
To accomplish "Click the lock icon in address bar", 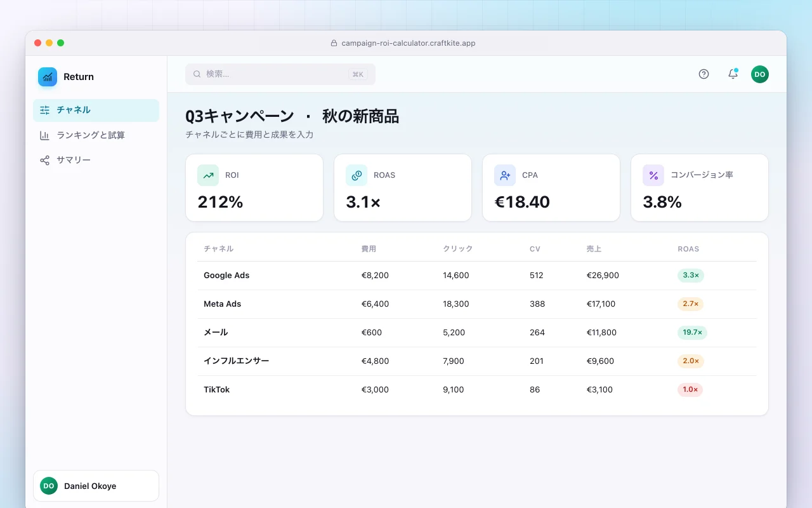I will 334,43.
